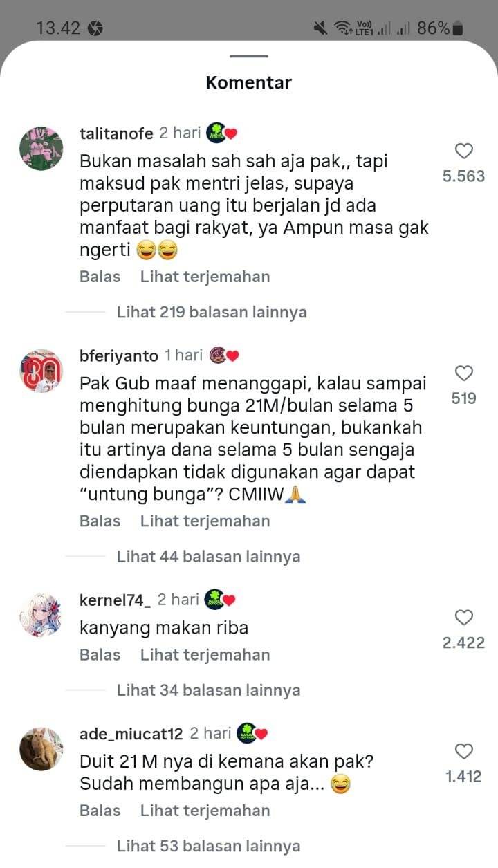
Task: Like bferiyanto's comment with heart icon
Action: (463, 373)
